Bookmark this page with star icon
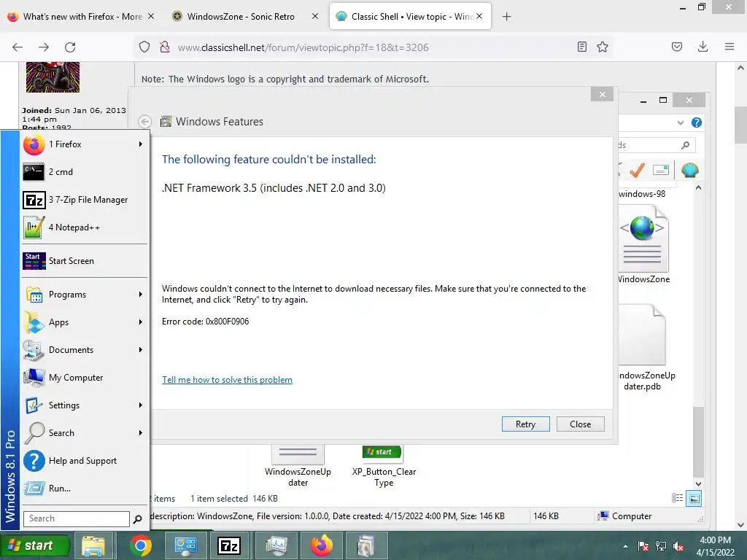Viewport: 747px width, 560px height. click(x=603, y=47)
